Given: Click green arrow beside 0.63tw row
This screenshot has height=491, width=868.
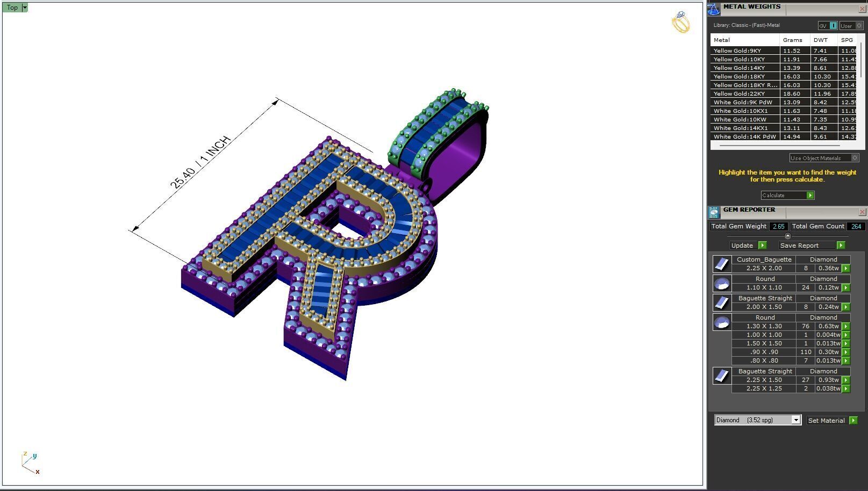Looking at the screenshot, I should point(846,326).
